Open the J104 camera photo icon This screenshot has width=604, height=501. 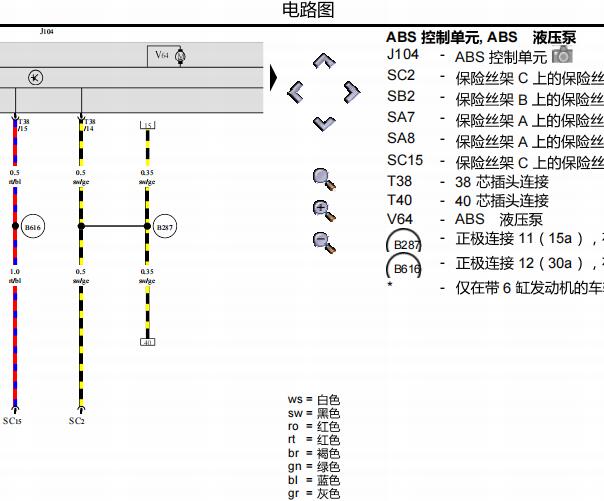pos(562,54)
